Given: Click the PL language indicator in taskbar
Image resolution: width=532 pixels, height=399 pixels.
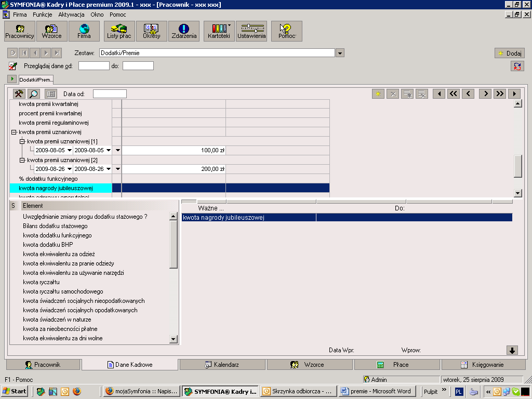Looking at the screenshot, I should 459,392.
